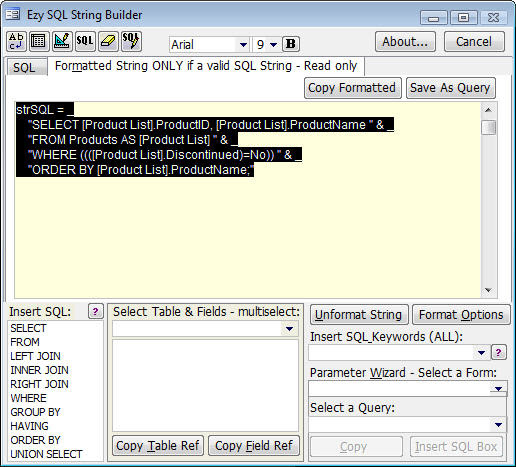Viewport: 516px width, 467px height.
Task: Expand the Select a Query dropdown
Action: pyautogui.click(x=498, y=425)
